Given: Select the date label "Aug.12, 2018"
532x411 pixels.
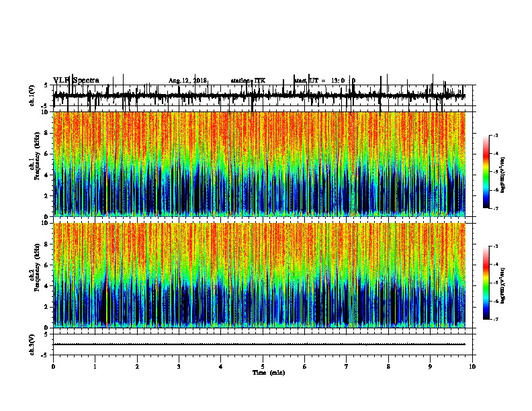Looking at the screenshot, I should click(187, 81).
